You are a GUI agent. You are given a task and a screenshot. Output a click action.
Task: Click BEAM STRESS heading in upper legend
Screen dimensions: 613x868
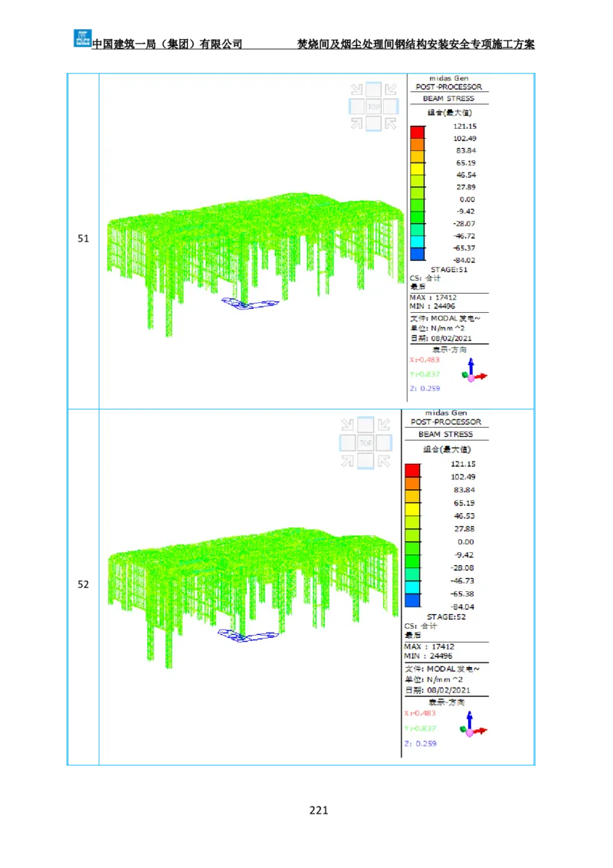click(448, 99)
